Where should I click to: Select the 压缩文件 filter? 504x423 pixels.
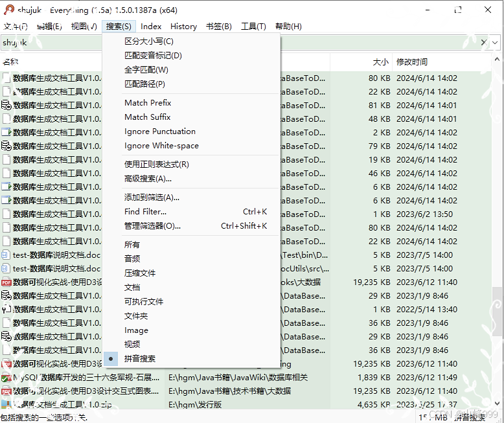pyautogui.click(x=191, y=273)
